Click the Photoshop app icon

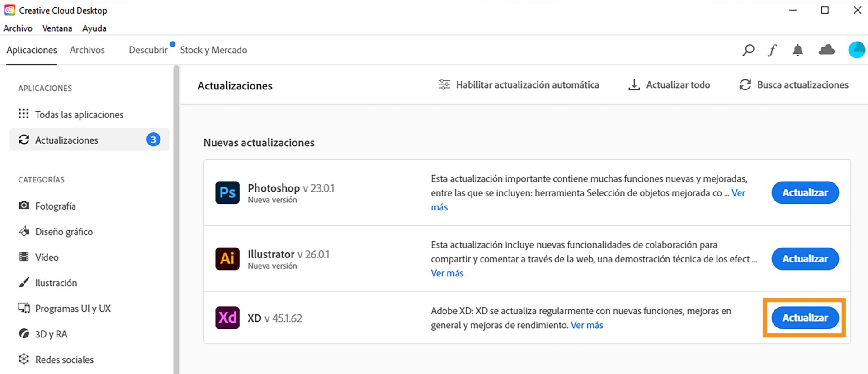[227, 193]
